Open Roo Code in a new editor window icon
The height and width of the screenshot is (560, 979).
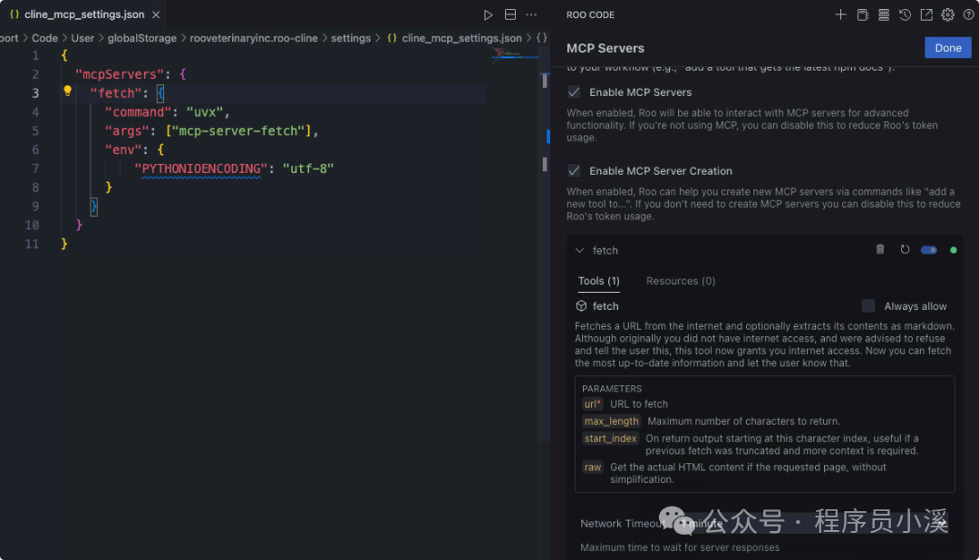coord(926,14)
